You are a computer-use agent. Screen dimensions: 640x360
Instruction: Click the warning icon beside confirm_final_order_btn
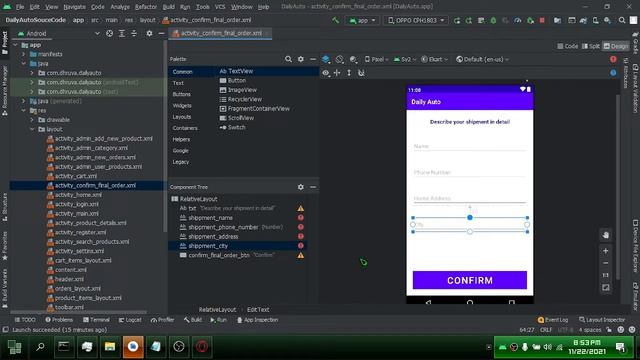click(301, 255)
